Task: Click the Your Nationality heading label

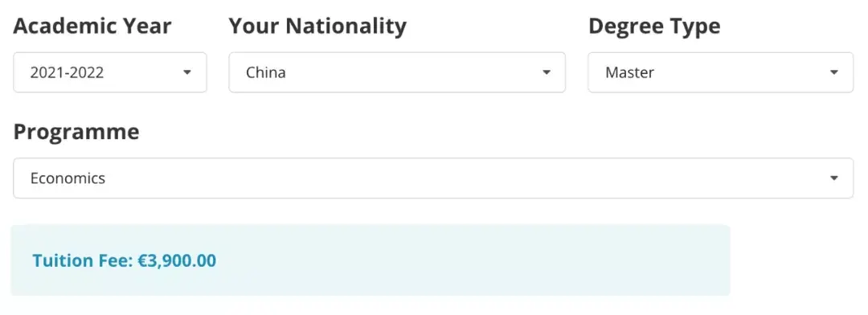Action: 317,26
